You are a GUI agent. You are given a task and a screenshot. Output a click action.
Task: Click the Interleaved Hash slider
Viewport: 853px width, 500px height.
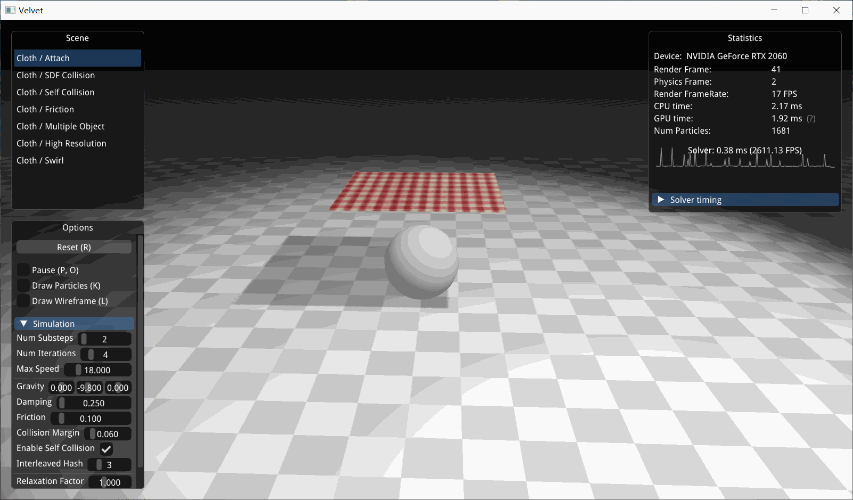coord(109,465)
